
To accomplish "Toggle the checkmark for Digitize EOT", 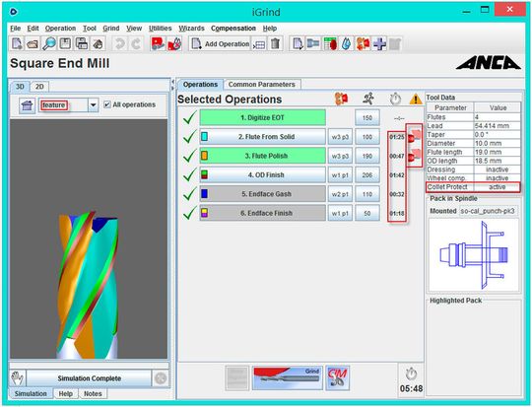I will click(x=189, y=118).
